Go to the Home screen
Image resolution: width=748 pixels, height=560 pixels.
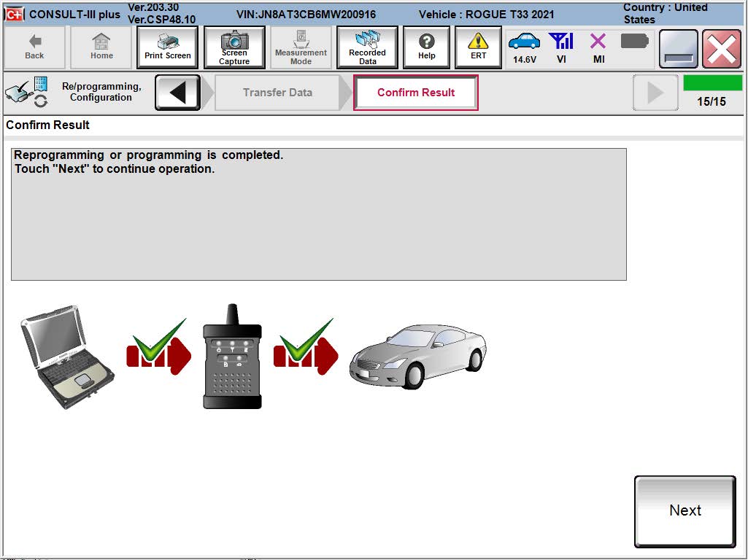click(x=101, y=47)
